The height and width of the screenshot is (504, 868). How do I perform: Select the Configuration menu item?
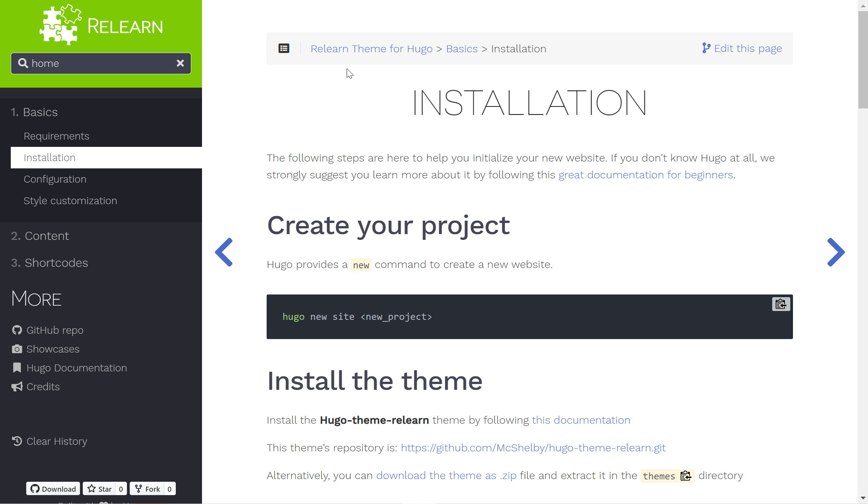pyautogui.click(x=55, y=179)
